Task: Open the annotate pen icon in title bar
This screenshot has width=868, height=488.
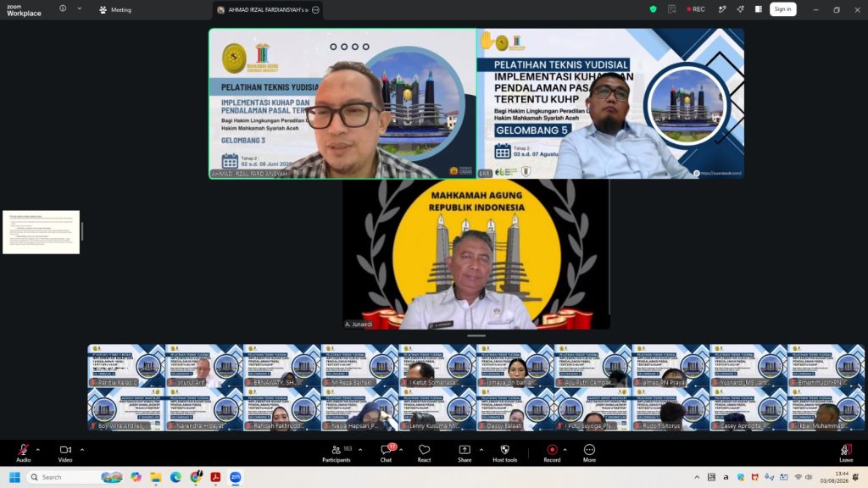Action: coord(722,9)
